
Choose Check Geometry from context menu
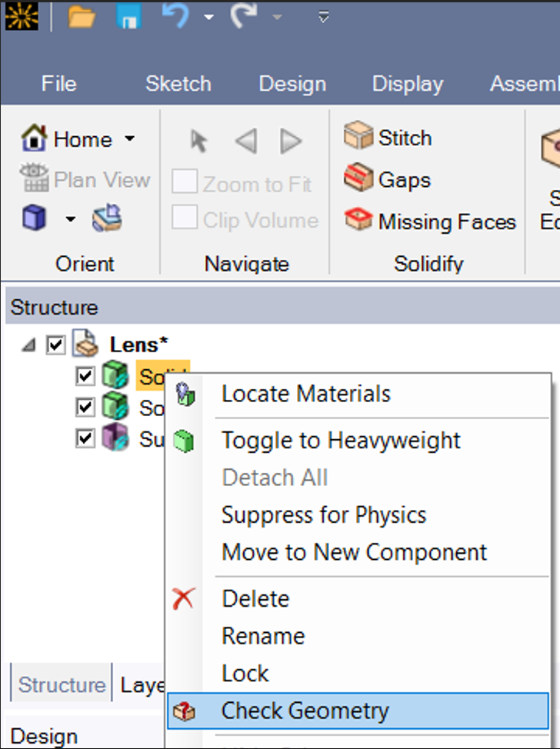click(x=358, y=711)
